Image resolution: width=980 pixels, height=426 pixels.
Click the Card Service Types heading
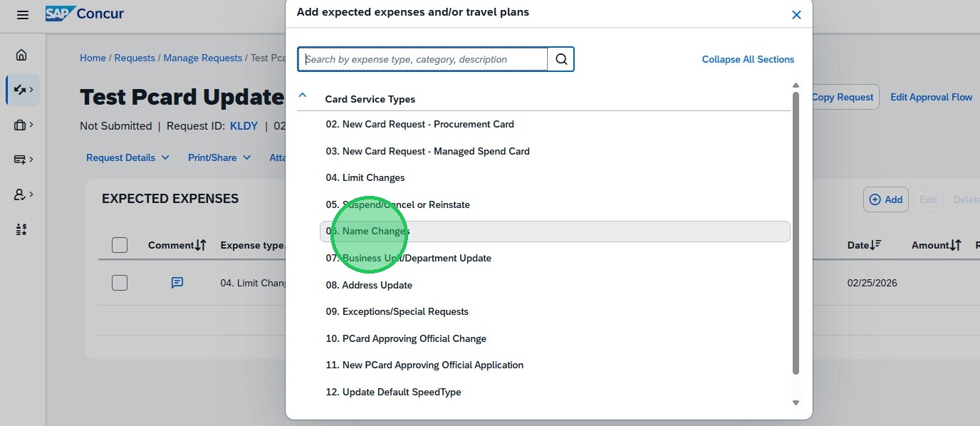click(x=370, y=99)
